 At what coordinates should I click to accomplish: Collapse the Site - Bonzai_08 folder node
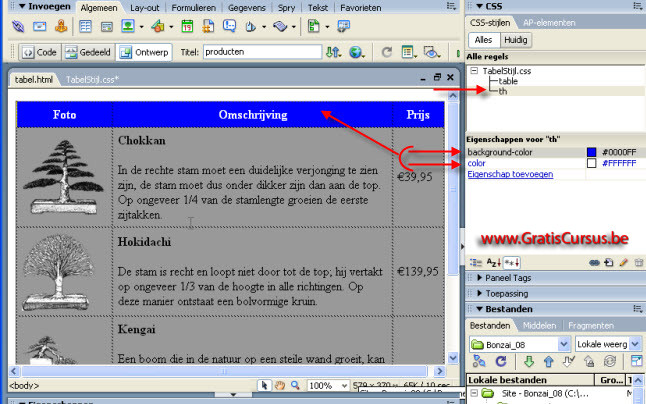[474, 393]
